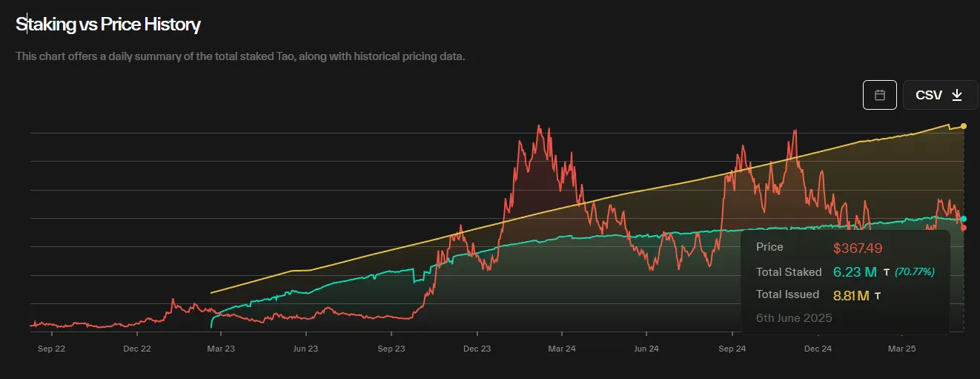Click the CSV download arrow icon
Image resolution: width=980 pixels, height=379 pixels.
[x=957, y=95]
